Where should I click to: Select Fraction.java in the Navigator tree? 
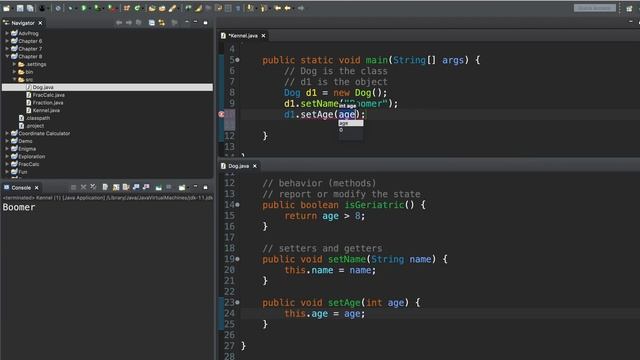[x=48, y=103]
